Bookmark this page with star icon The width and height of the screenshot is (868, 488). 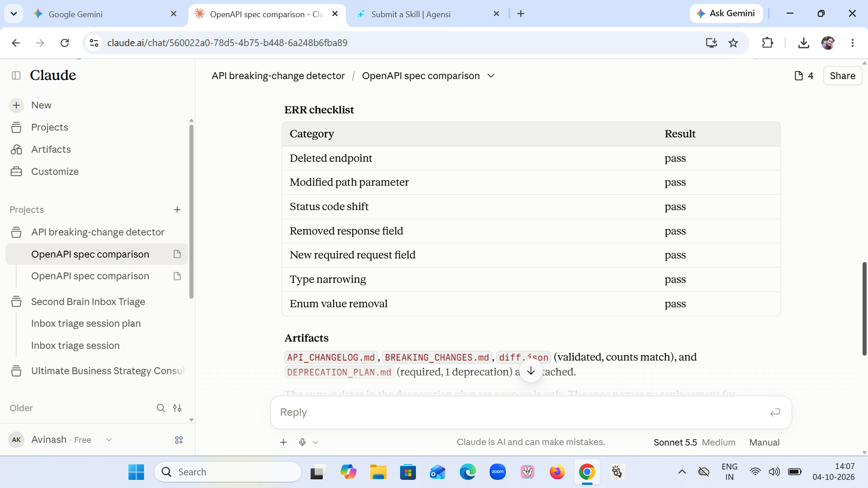pos(733,43)
